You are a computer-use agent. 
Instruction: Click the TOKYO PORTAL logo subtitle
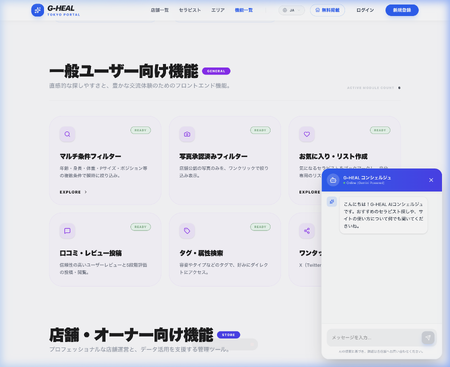[63, 15]
